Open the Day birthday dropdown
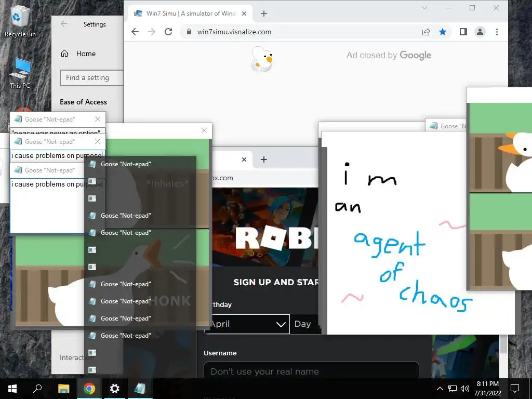This screenshot has width=532, height=399. click(304, 324)
